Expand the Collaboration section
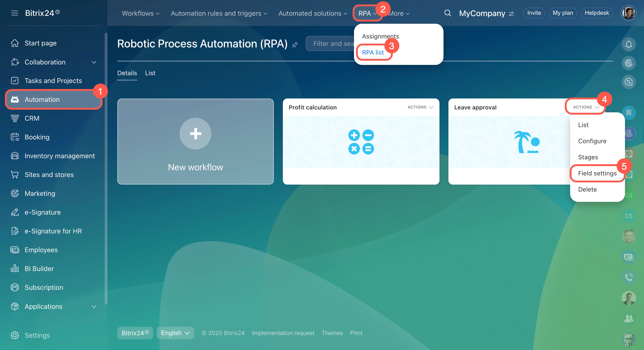The width and height of the screenshot is (644, 350). coord(94,62)
